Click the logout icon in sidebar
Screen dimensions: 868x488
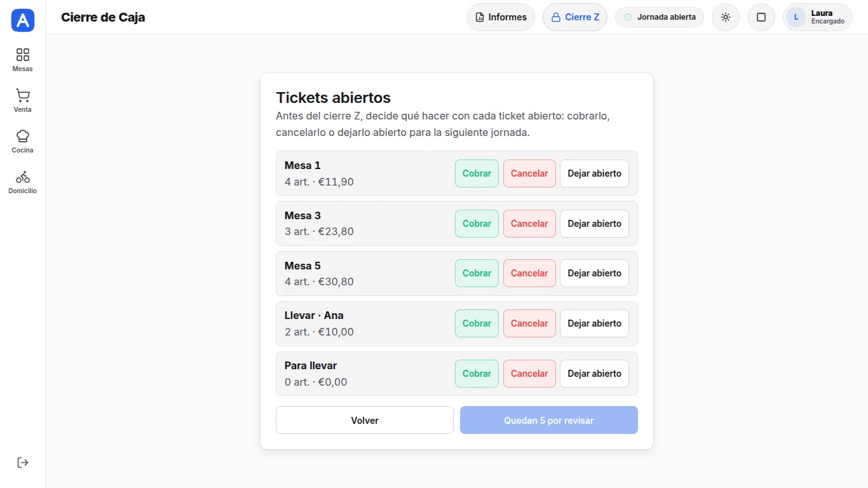[x=23, y=463]
